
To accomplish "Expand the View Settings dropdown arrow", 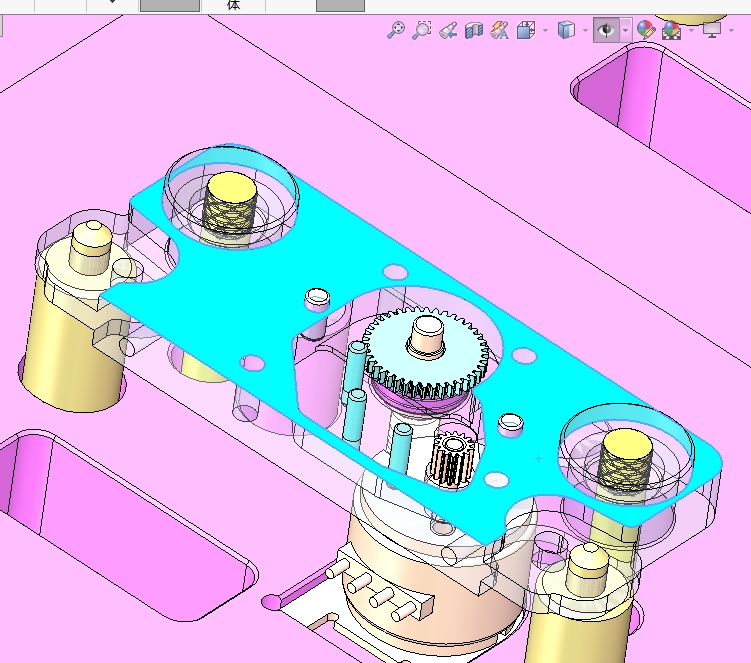I will (731, 31).
